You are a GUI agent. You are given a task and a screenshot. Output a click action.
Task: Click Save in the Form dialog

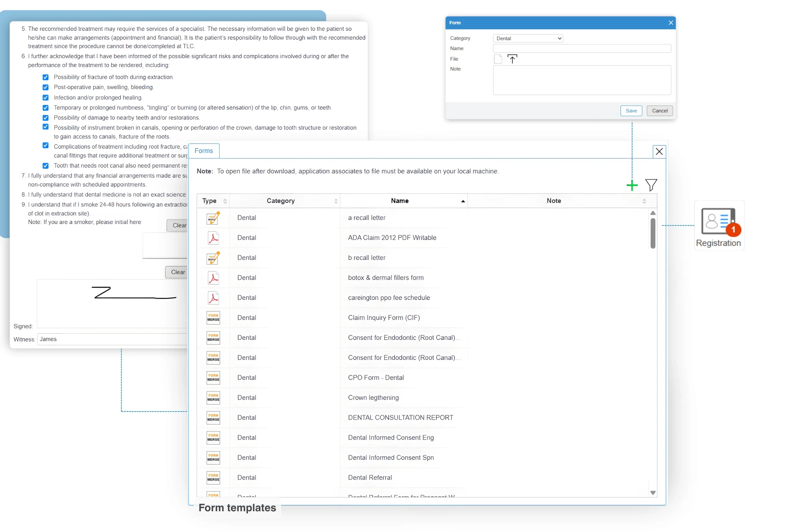(631, 111)
